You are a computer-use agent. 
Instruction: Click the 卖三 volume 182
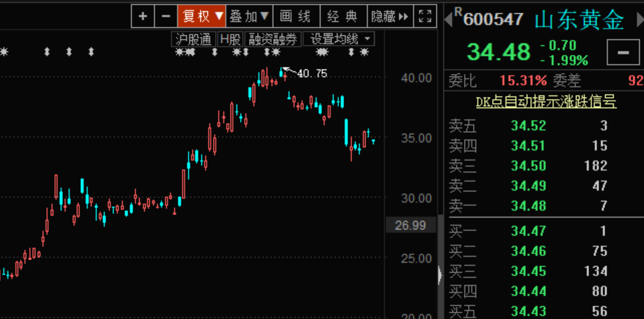point(596,166)
